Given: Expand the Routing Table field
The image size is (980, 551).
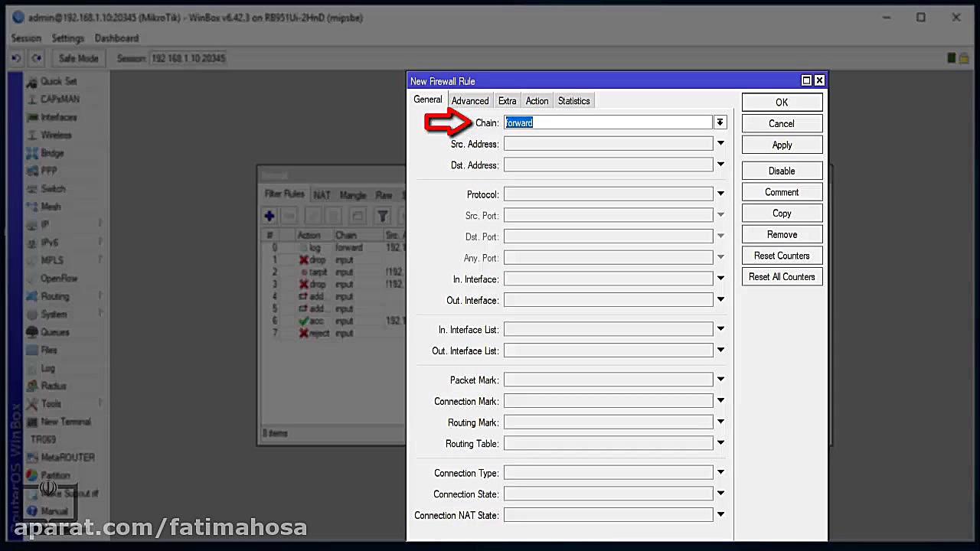Looking at the screenshot, I should [720, 444].
